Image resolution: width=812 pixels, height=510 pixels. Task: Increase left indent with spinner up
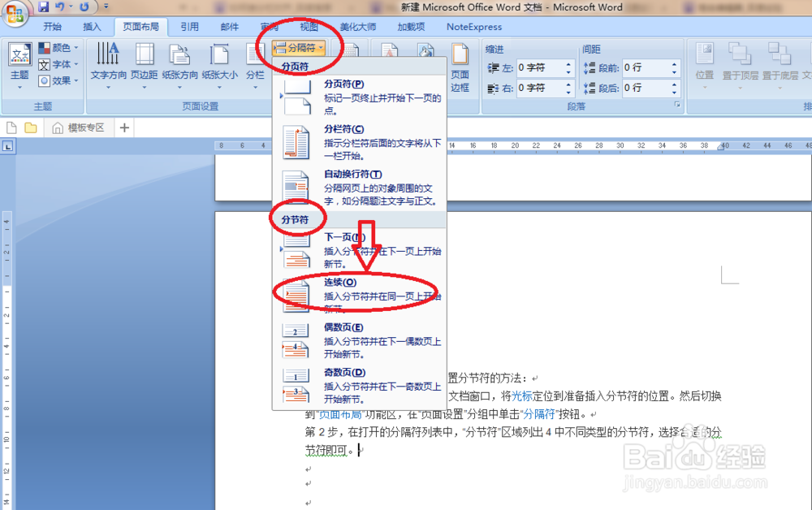[568, 64]
